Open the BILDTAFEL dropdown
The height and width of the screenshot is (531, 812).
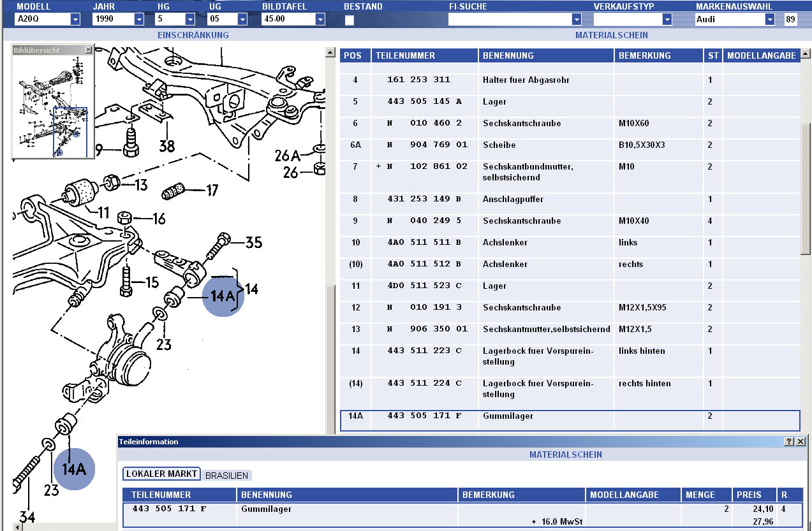(x=320, y=19)
